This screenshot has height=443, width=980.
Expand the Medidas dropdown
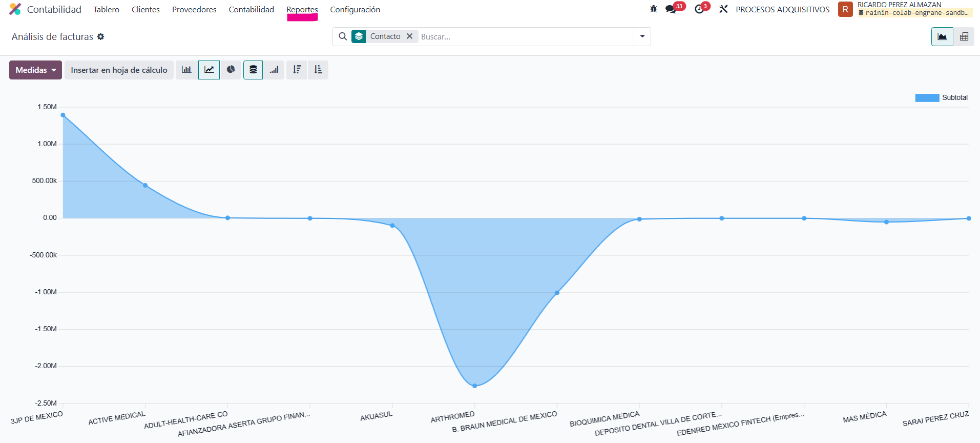point(35,70)
